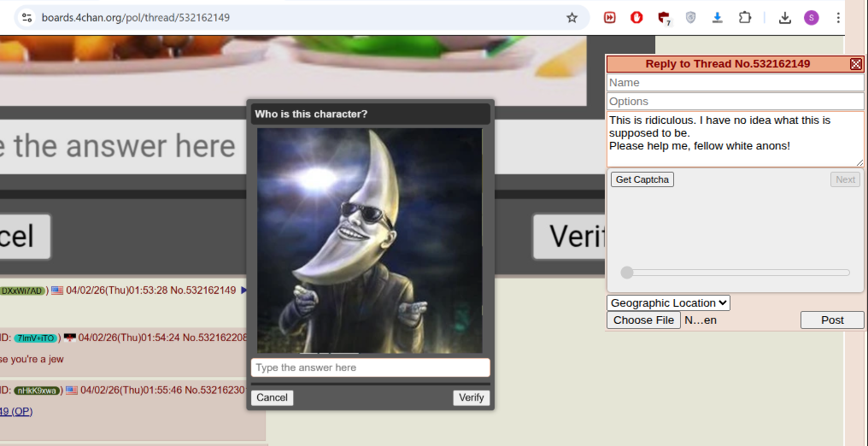Click the moon character captcha image

point(370,241)
